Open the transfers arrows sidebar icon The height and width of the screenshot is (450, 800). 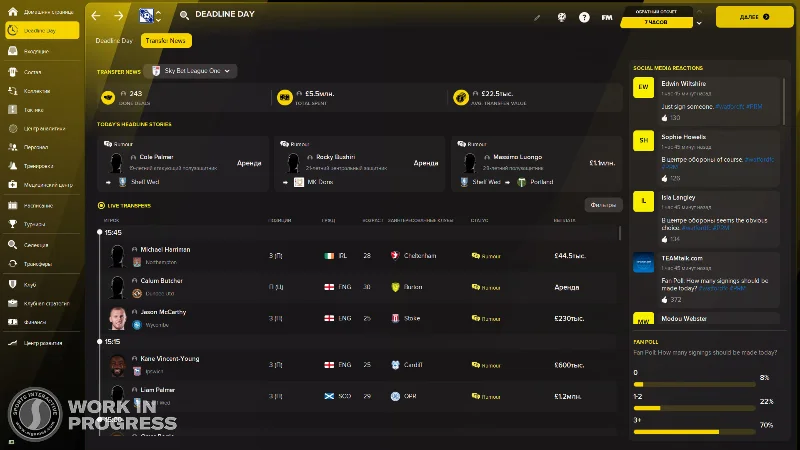(x=13, y=264)
